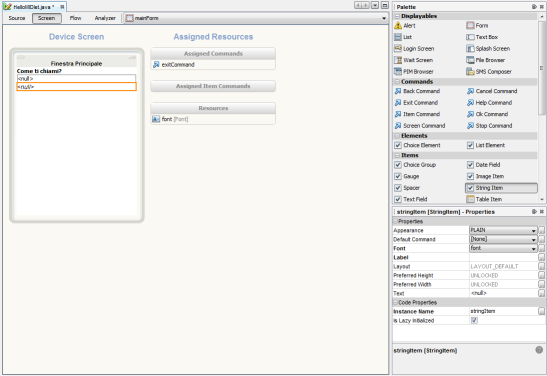Switch to the Flow view
547x376 pixels.
75,18
